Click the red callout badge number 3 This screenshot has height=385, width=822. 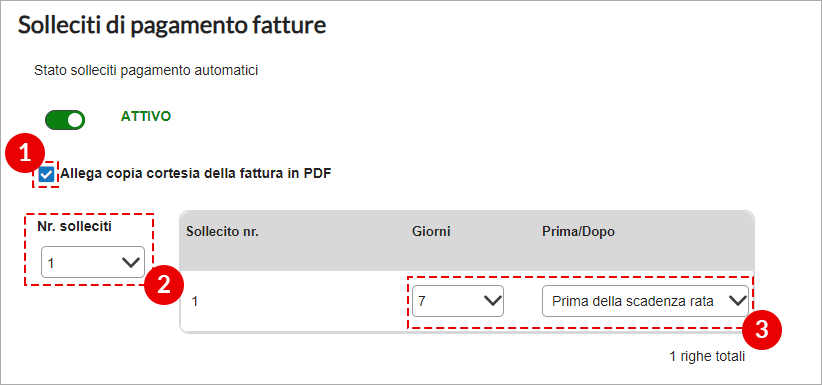(x=762, y=331)
